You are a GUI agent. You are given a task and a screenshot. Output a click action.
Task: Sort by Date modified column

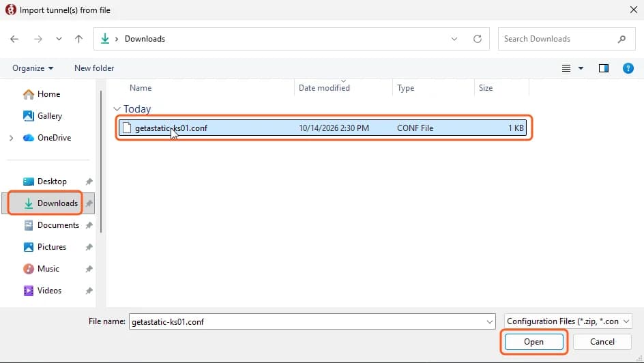[324, 88]
